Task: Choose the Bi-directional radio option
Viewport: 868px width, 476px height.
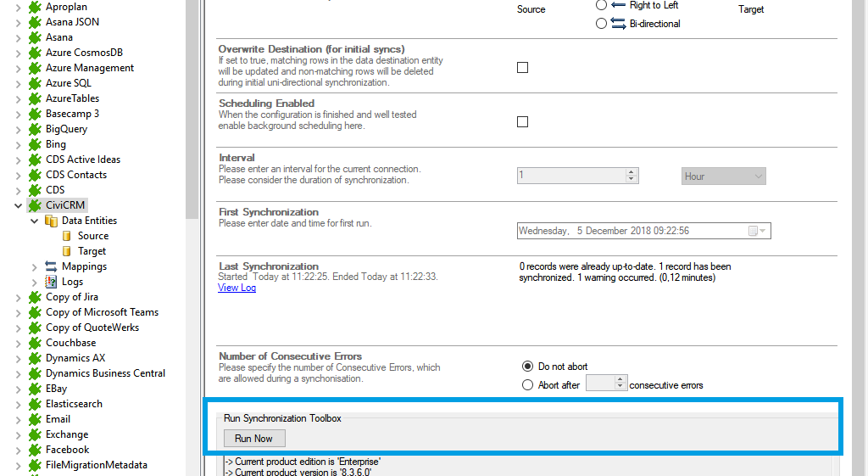Action: [601, 24]
